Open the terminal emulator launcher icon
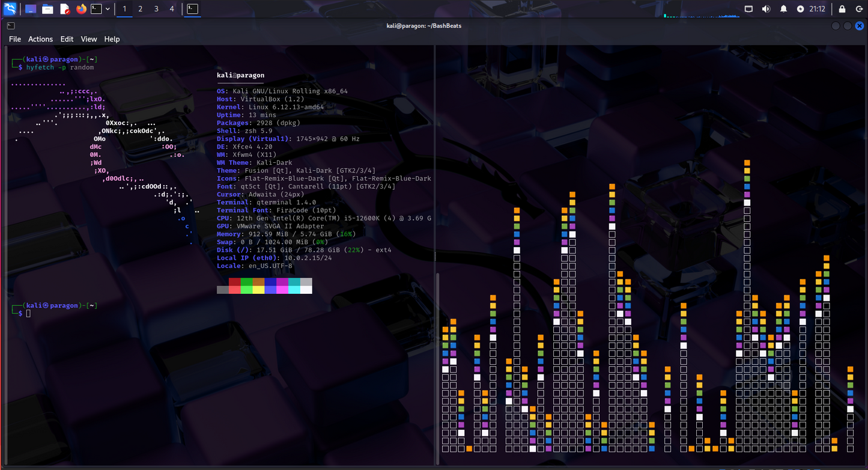 [x=97, y=9]
